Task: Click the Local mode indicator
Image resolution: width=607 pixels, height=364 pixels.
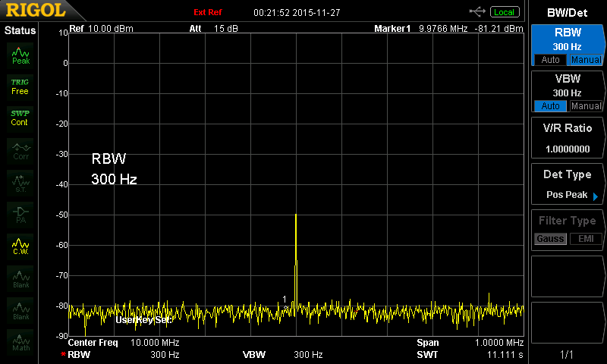Action: [505, 12]
